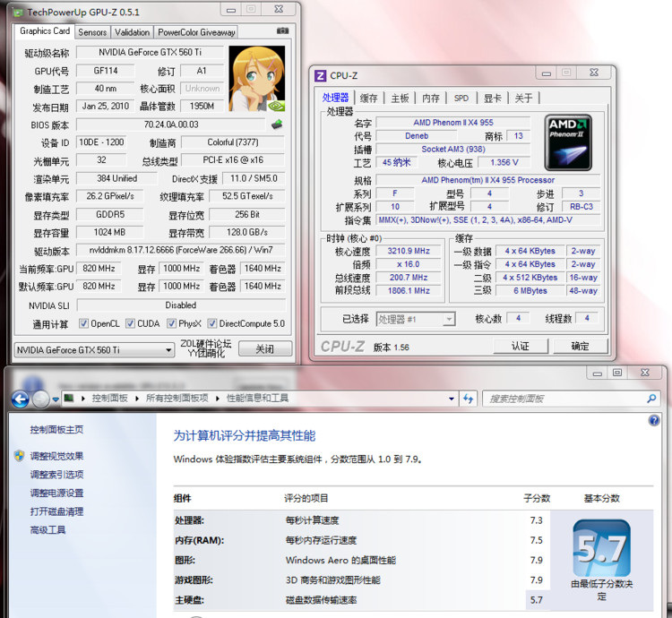The height and width of the screenshot is (618, 672).
Task: Select the SPD tab in CPU-Z
Action: pos(461,99)
